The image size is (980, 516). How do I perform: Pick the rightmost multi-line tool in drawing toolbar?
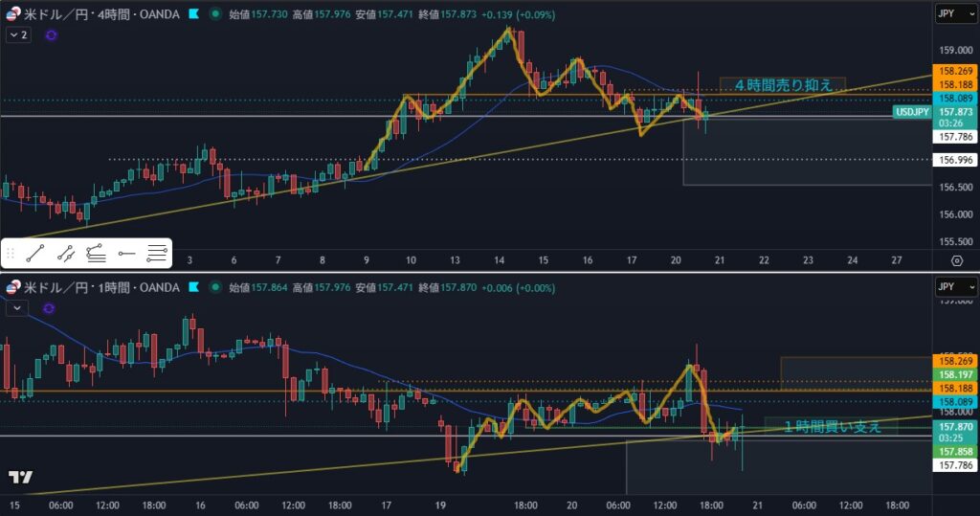pyautogui.click(x=157, y=254)
